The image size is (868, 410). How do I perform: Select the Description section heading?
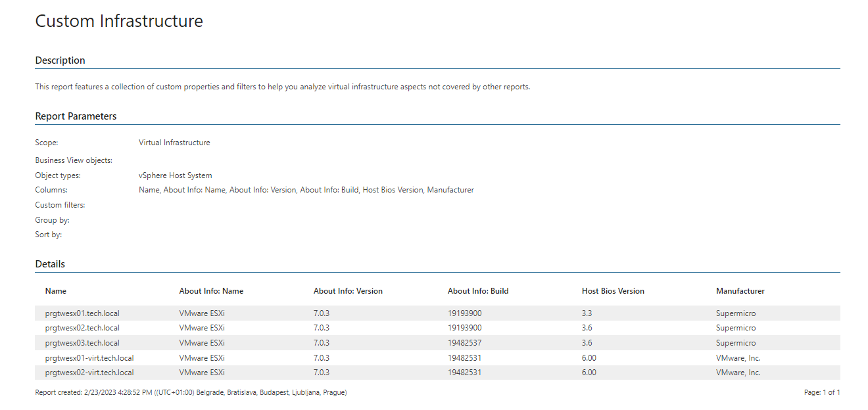[x=60, y=60]
